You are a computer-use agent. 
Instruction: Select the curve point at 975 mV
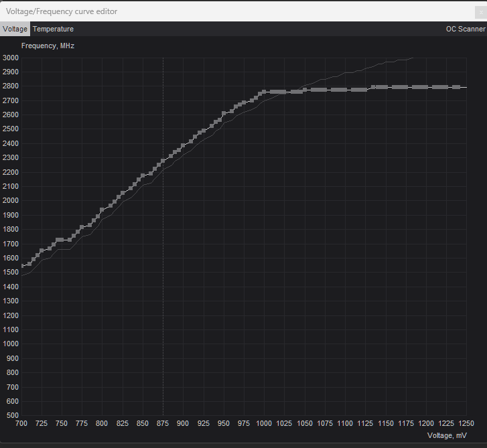244,102
